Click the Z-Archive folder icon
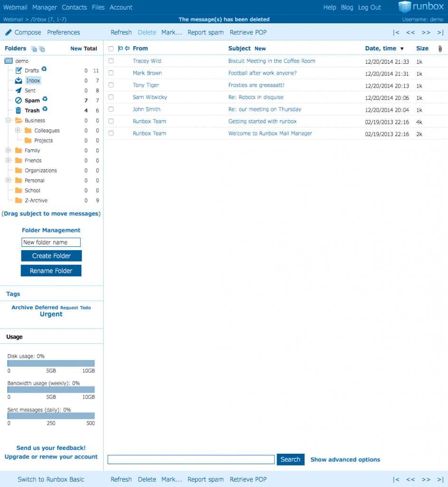448x487 pixels. point(19,200)
